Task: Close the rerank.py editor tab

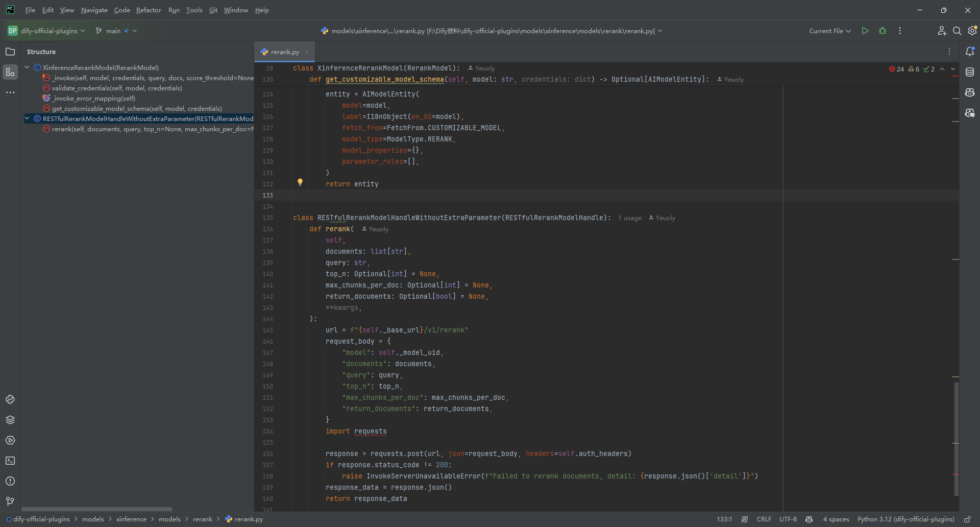Action: pos(307,52)
